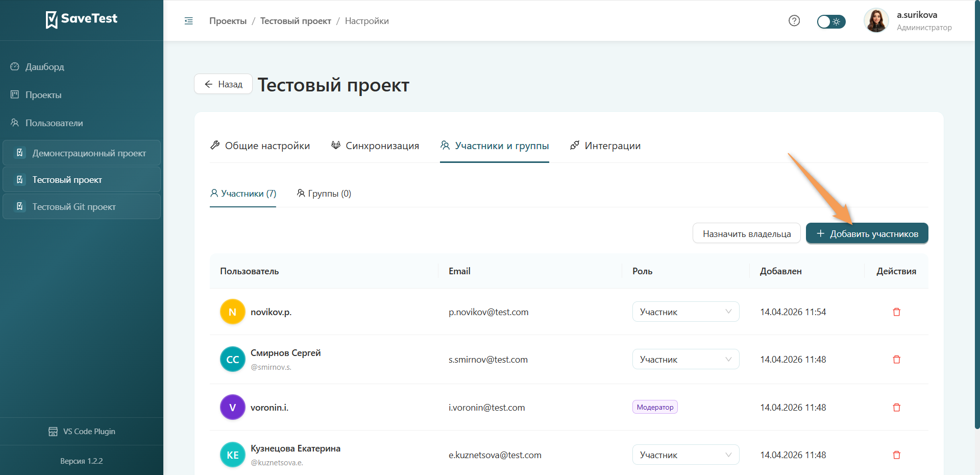This screenshot has height=475, width=980.
Task: Open the help question mark icon
Action: tap(794, 21)
